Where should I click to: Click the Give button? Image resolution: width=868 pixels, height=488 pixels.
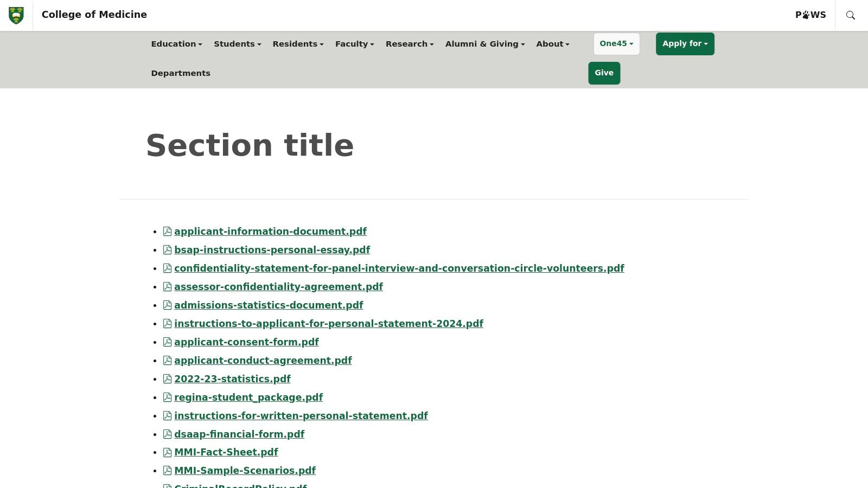click(x=604, y=73)
